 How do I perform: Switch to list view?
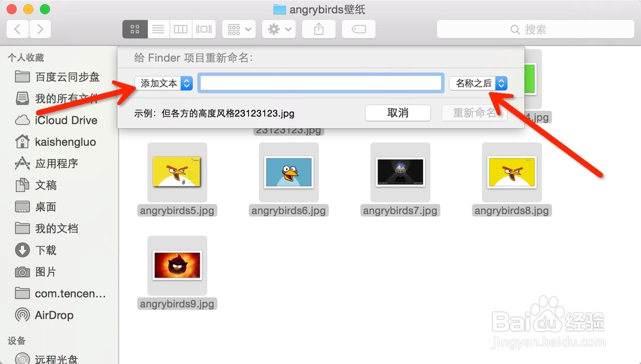pos(158,29)
